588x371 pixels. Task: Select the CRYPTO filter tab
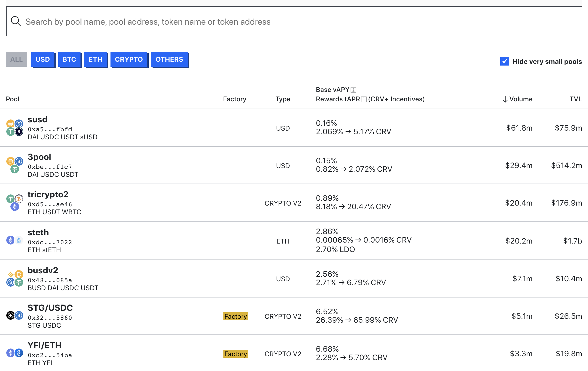(x=129, y=59)
